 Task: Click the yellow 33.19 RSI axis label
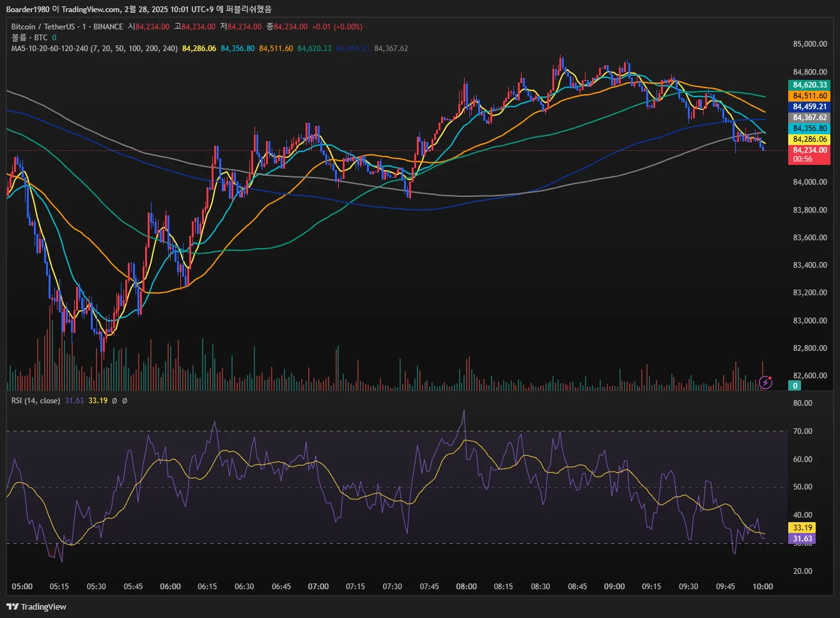pos(802,528)
